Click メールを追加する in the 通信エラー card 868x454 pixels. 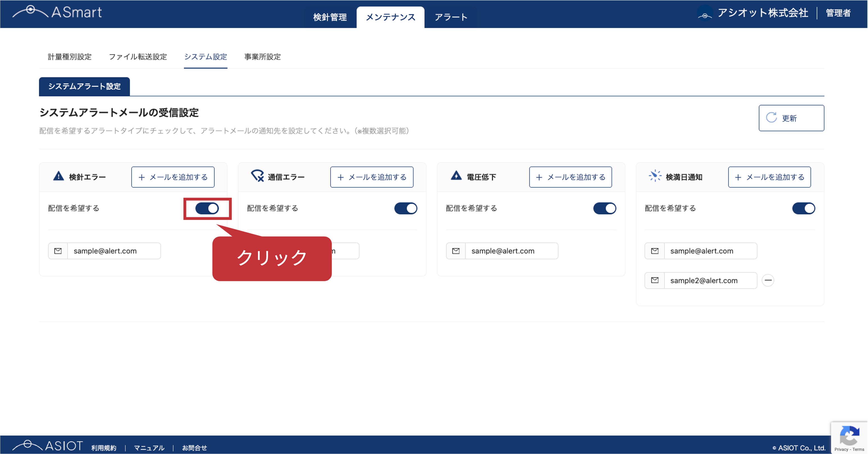click(372, 177)
